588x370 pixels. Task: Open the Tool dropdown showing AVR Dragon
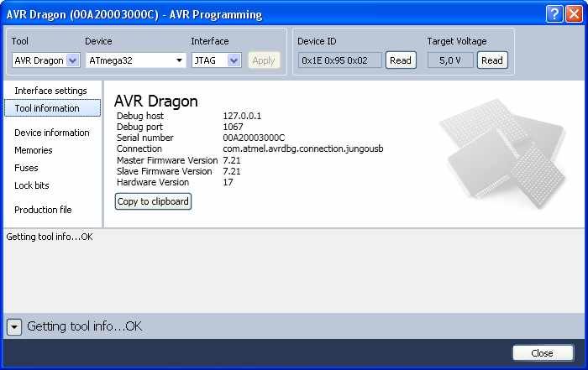point(45,60)
